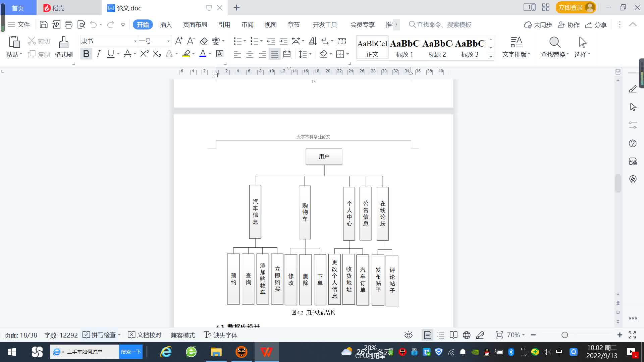644x362 pixels.
Task: Click the zoom slider handle
Action: tap(565, 335)
